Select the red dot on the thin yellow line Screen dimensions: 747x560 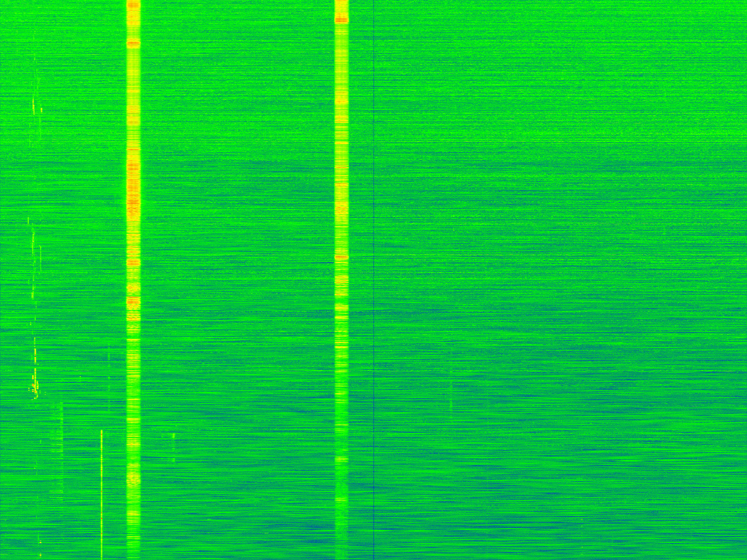(101, 518)
